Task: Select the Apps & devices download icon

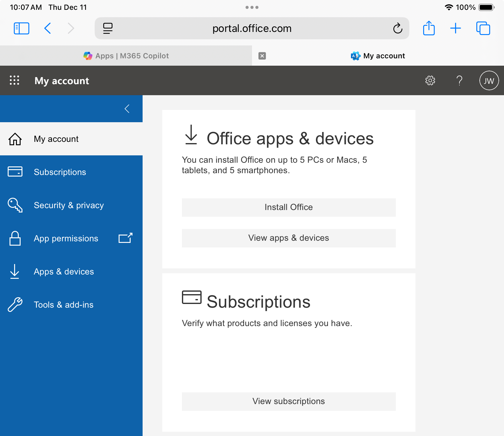Action: pos(14,271)
